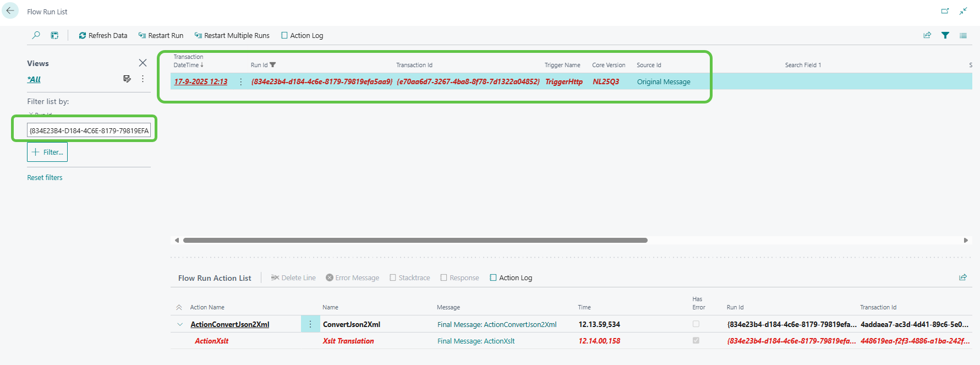Viewport: 980px width, 365px height.
Task: Open the search magnifier icon
Action: [x=36, y=35]
